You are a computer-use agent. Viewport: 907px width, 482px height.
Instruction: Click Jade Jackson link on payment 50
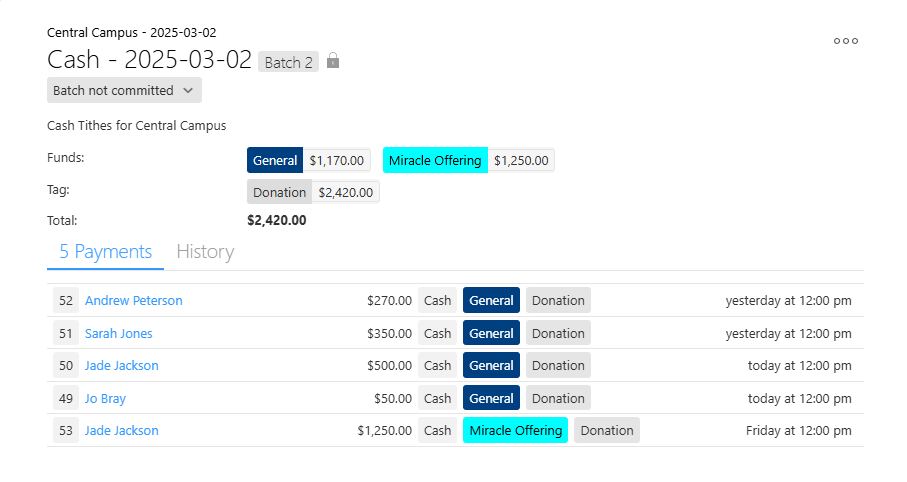(x=121, y=366)
